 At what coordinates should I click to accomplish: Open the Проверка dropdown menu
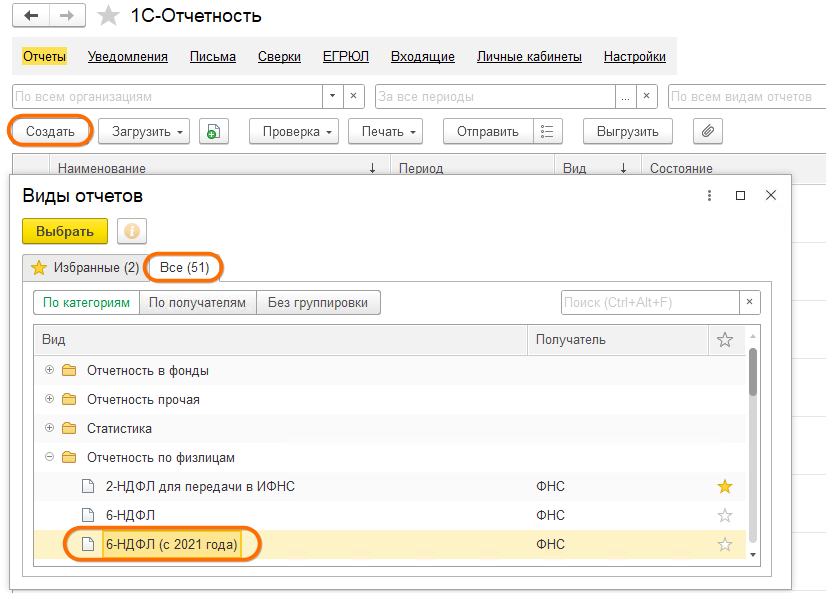[x=293, y=132]
